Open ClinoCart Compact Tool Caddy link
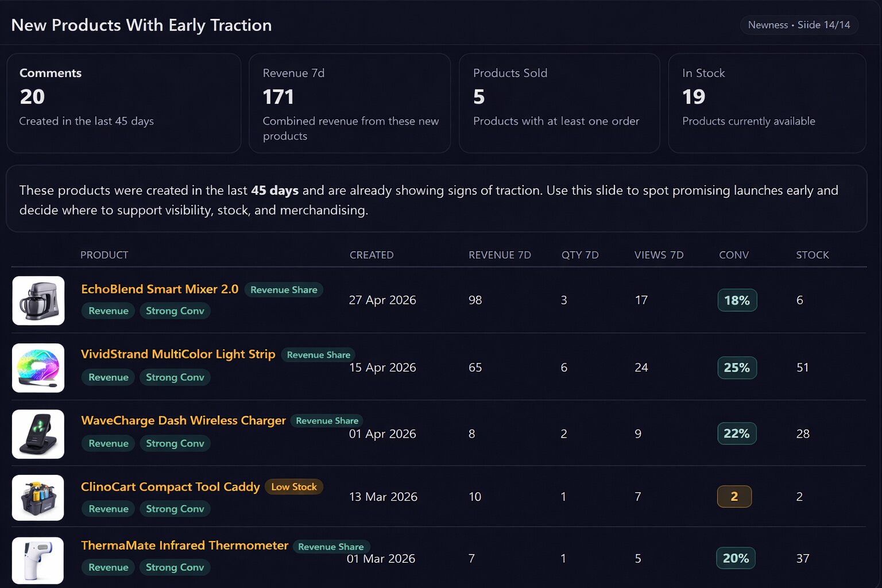This screenshot has height=588, width=882. 171,486
